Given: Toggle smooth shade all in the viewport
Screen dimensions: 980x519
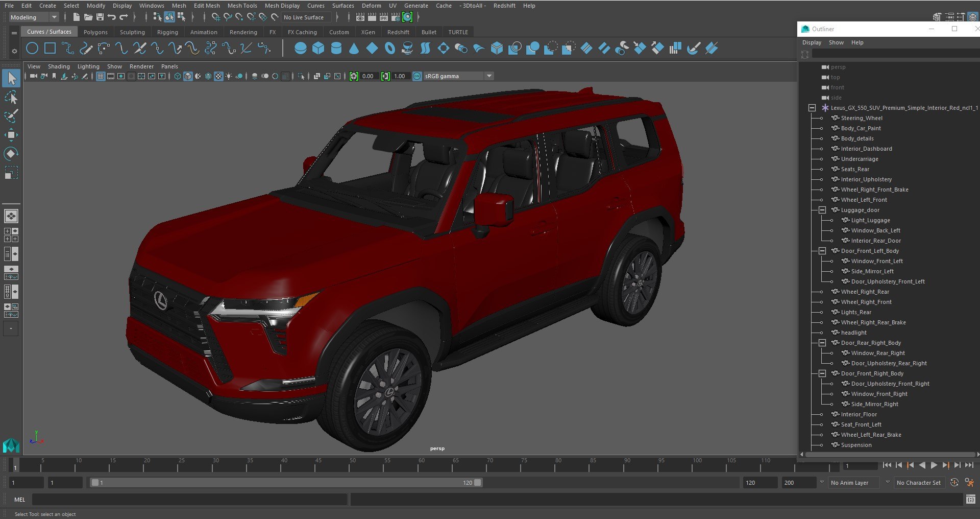Looking at the screenshot, I should [188, 76].
